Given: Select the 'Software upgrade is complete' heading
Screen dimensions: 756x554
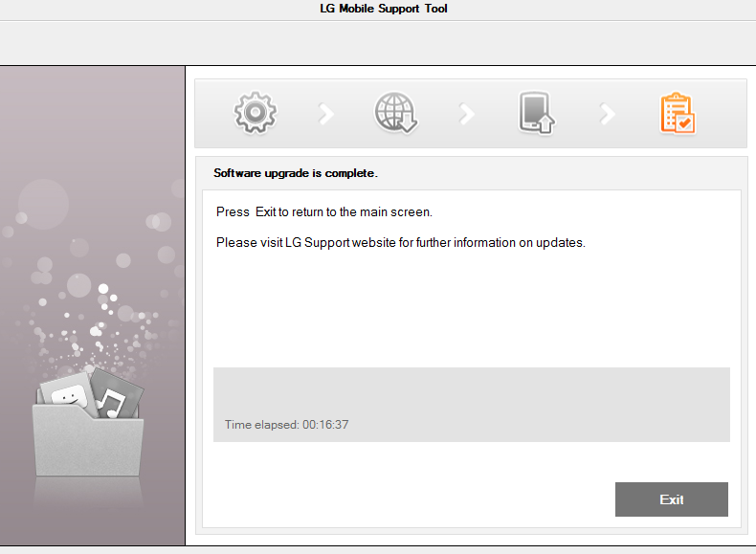Looking at the screenshot, I should point(296,173).
